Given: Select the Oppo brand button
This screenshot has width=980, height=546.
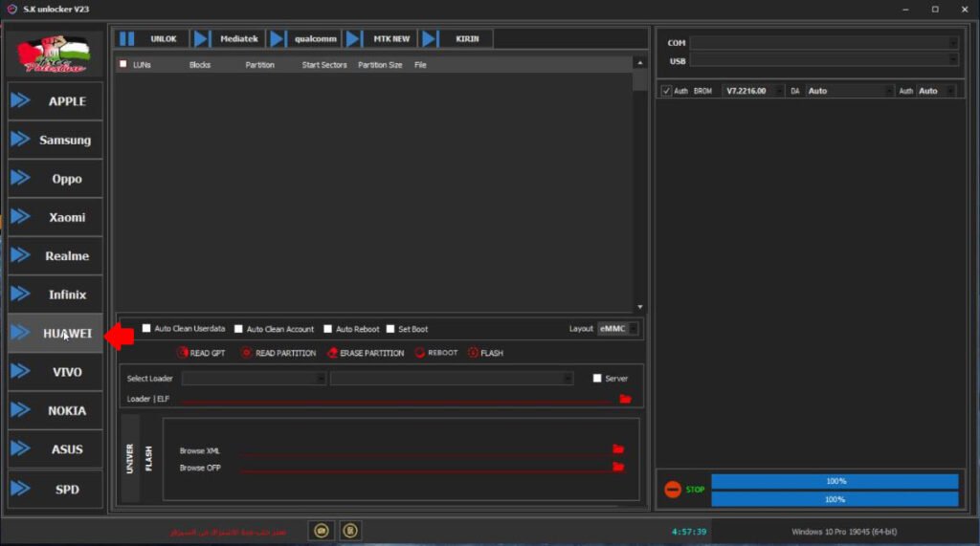Looking at the screenshot, I should coord(55,179).
